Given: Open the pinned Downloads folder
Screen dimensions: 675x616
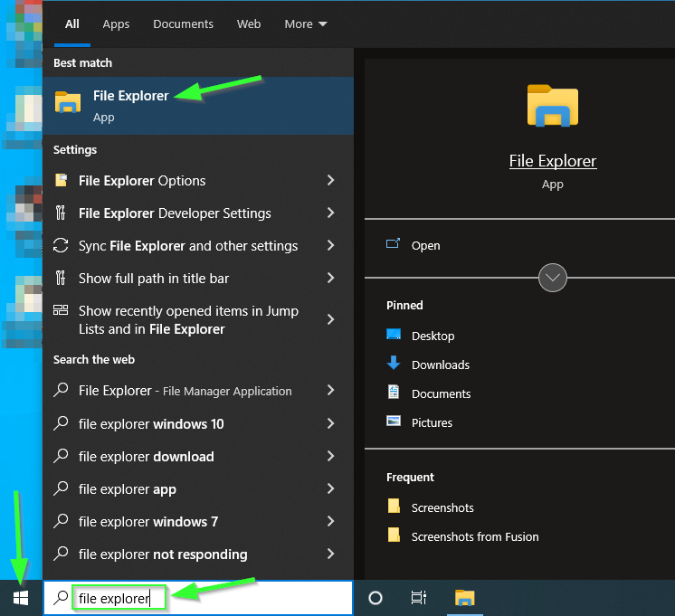Looking at the screenshot, I should point(440,365).
